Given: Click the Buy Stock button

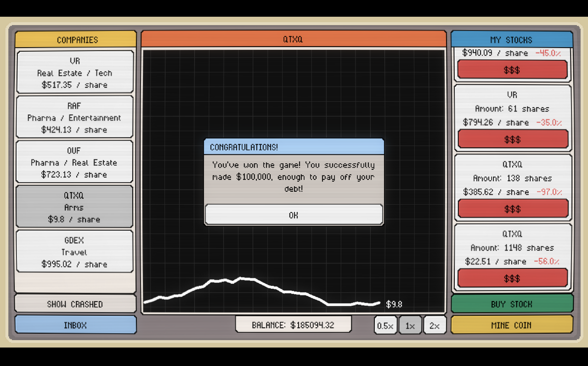Looking at the screenshot, I should click(512, 304).
